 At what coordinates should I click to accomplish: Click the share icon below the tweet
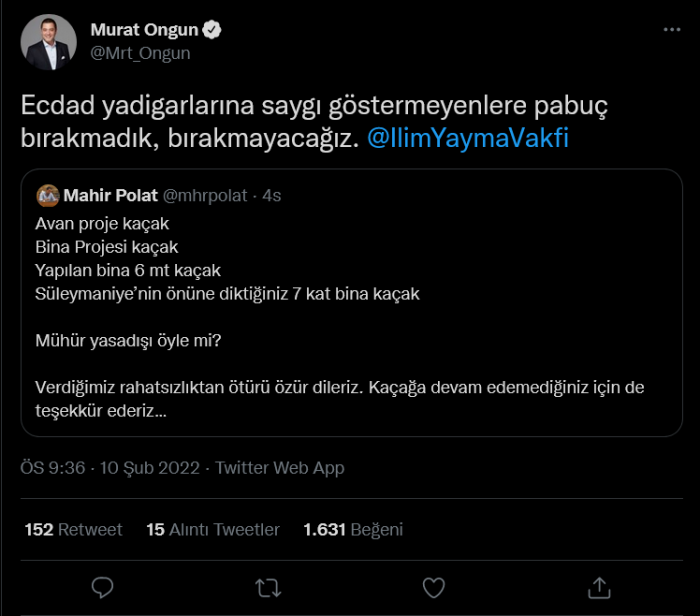pos(598,587)
